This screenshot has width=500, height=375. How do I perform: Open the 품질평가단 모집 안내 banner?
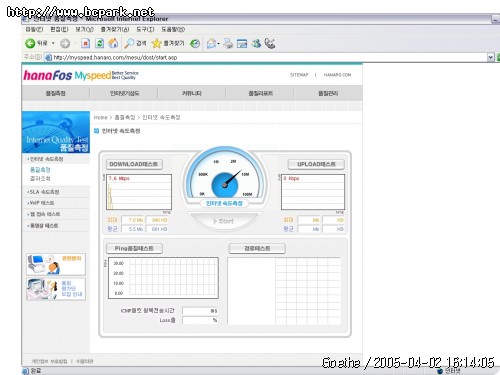(56, 289)
